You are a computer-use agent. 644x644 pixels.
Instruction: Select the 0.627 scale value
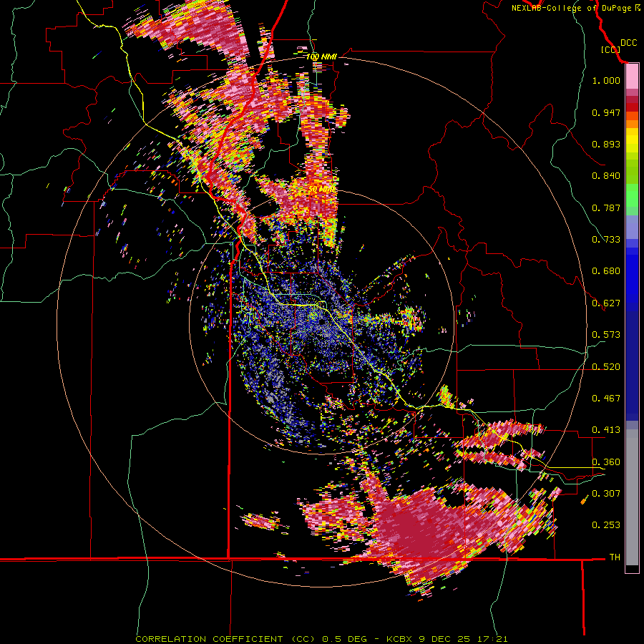pyautogui.click(x=606, y=303)
